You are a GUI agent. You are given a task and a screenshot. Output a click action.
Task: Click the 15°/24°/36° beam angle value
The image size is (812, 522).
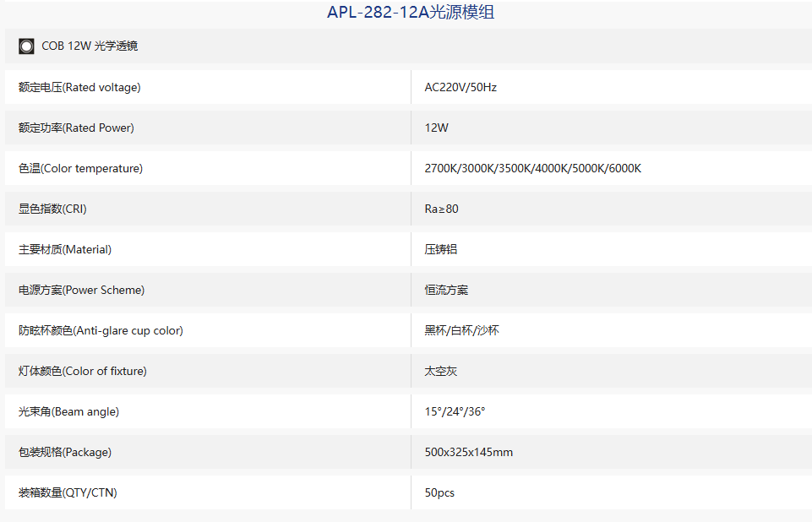point(455,411)
